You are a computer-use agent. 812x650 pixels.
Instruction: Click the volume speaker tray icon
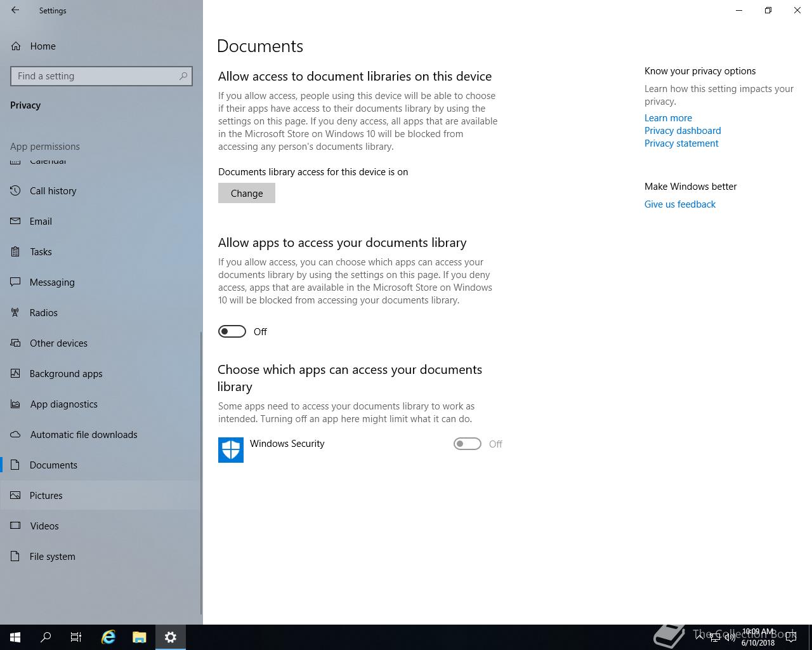pos(730,637)
